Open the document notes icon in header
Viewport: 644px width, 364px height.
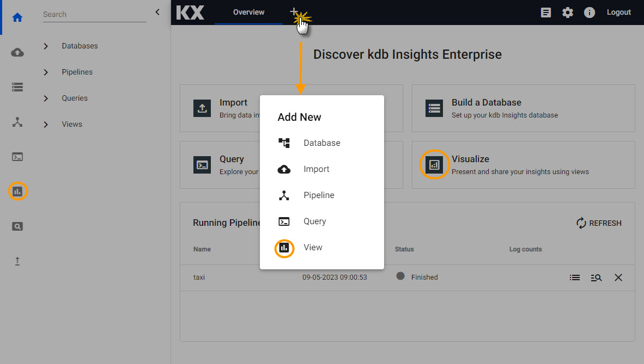[546, 13]
